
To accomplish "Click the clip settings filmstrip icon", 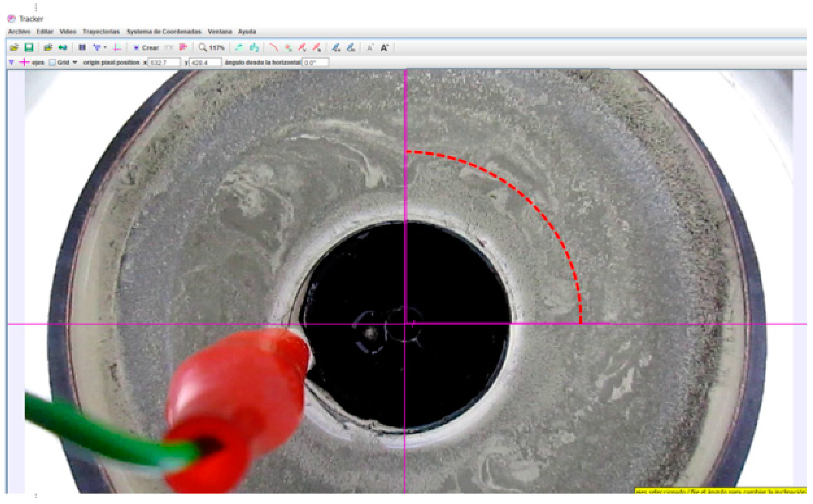I will (x=82, y=48).
